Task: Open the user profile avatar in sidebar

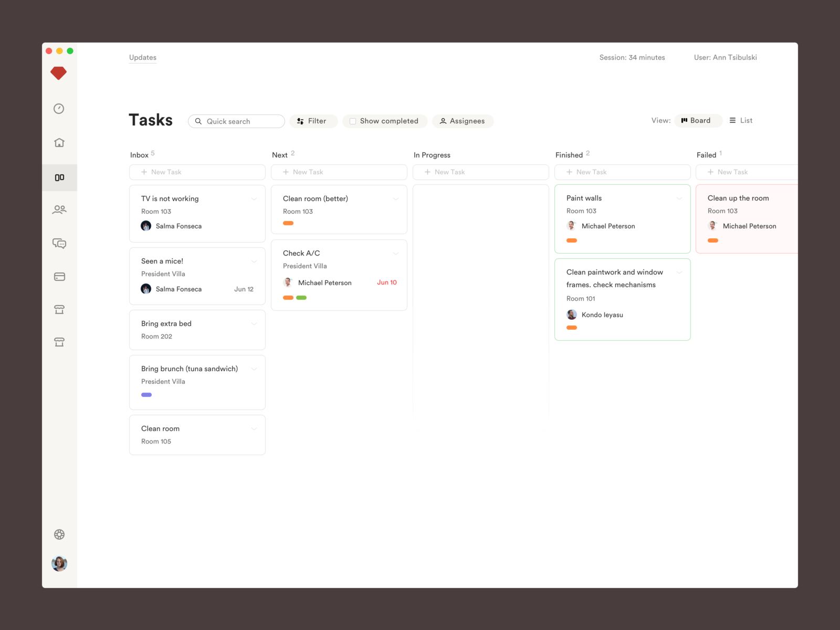Action: (x=59, y=563)
